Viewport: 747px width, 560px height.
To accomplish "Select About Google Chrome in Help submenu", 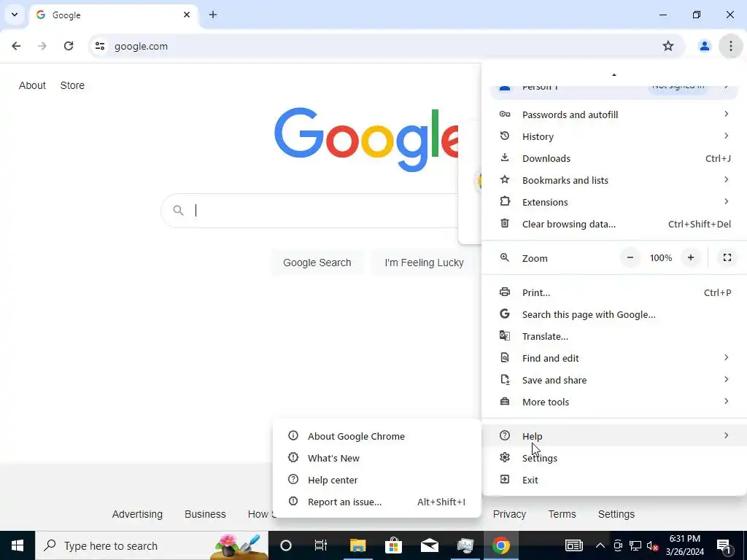I will pyautogui.click(x=377, y=436).
